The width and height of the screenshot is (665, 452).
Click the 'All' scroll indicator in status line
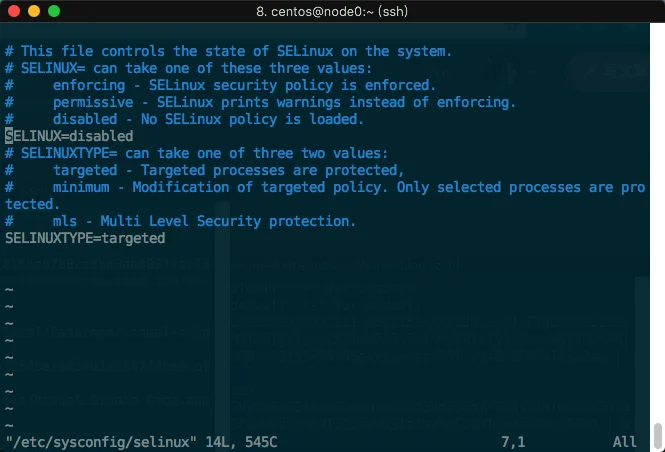click(x=624, y=441)
